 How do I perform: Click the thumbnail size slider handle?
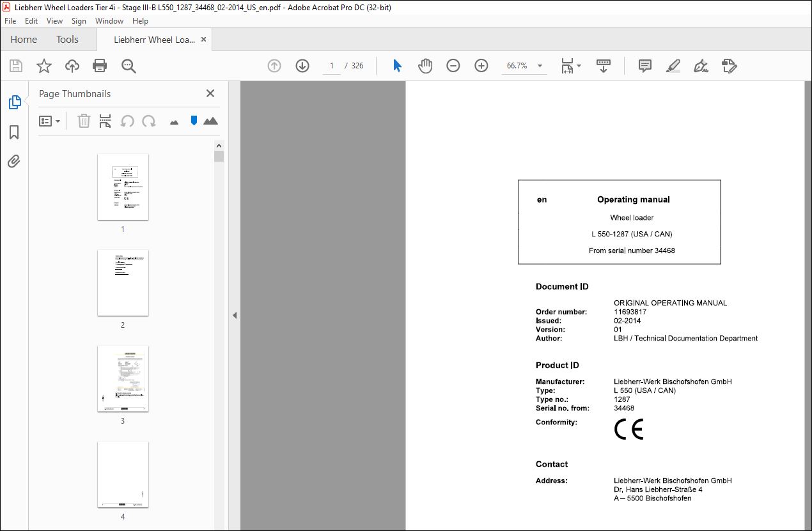[x=194, y=120]
